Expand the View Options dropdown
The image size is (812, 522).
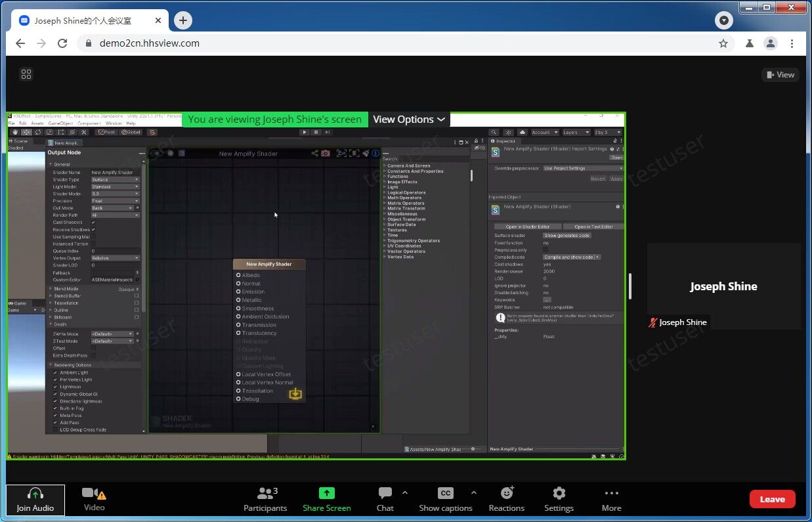pos(409,120)
